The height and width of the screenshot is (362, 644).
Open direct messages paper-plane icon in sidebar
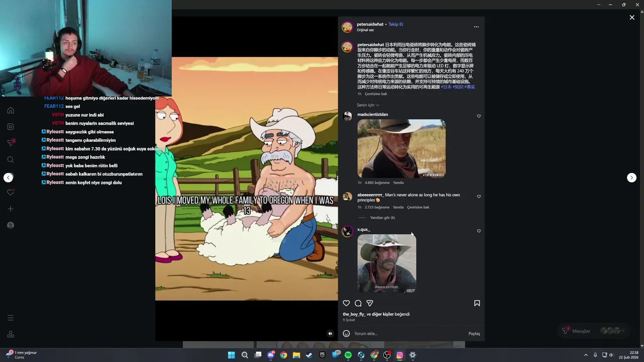click(x=11, y=143)
